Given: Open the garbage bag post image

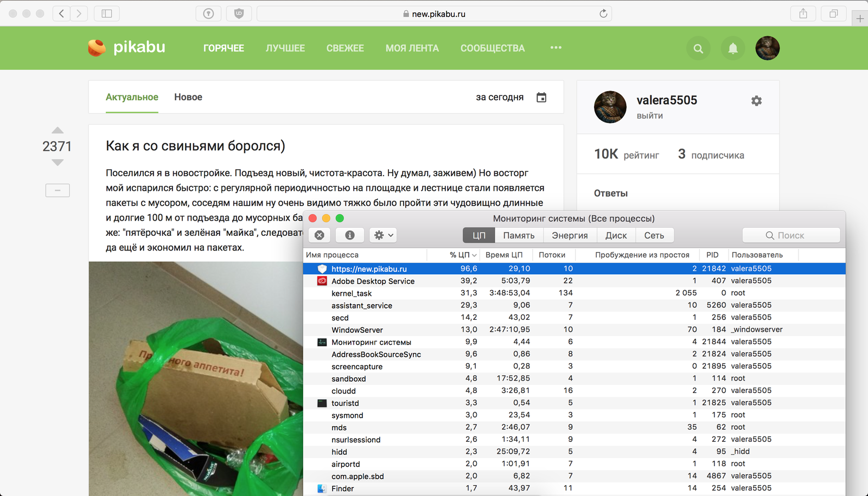Looking at the screenshot, I should click(196, 379).
